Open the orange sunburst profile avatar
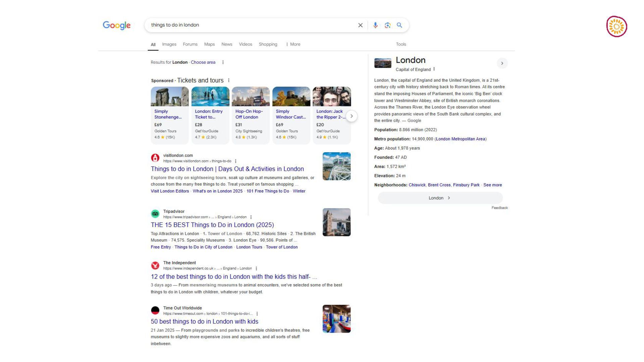644x362 pixels. [616, 26]
